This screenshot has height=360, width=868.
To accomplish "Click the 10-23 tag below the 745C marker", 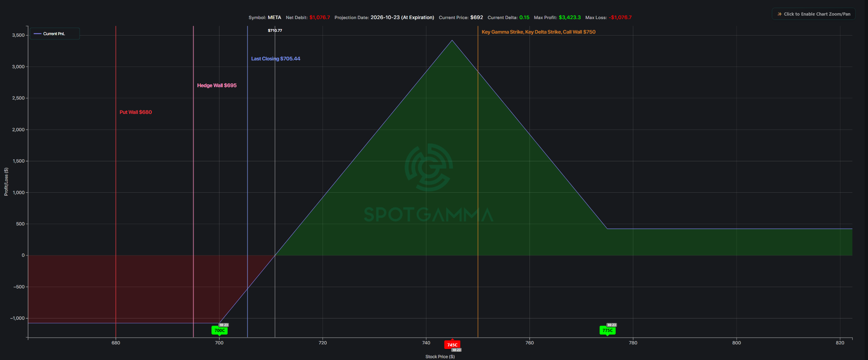I will click(x=456, y=350).
